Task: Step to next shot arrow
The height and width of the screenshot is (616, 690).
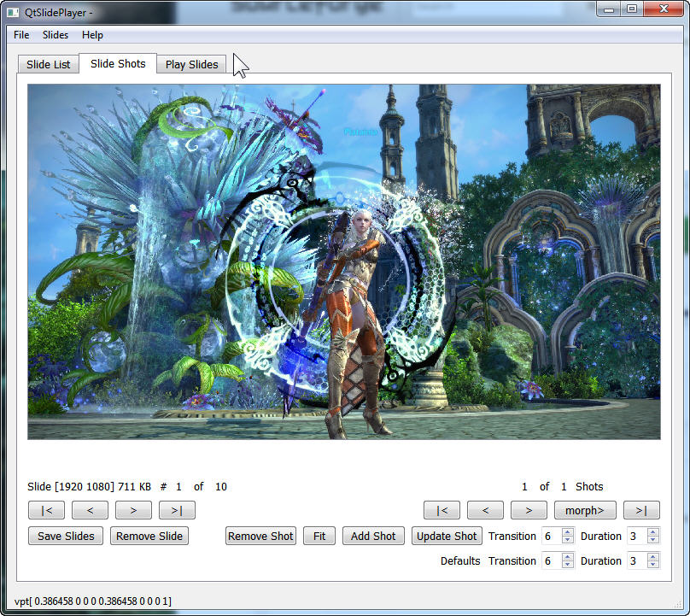Action: point(529,510)
